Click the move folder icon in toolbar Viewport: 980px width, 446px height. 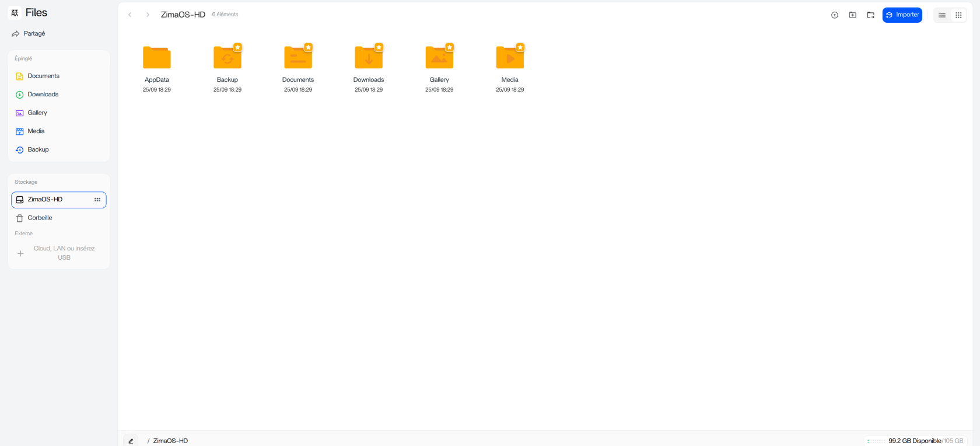pyautogui.click(x=870, y=15)
